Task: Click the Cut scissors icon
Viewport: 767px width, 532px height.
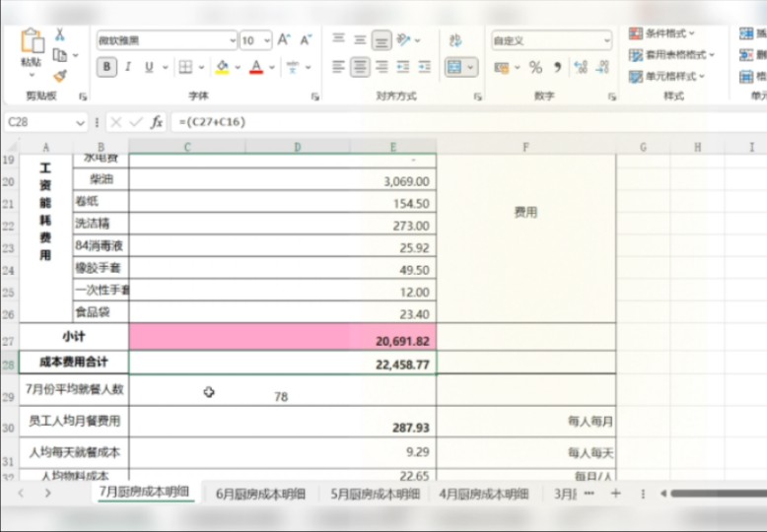Action: [x=60, y=34]
